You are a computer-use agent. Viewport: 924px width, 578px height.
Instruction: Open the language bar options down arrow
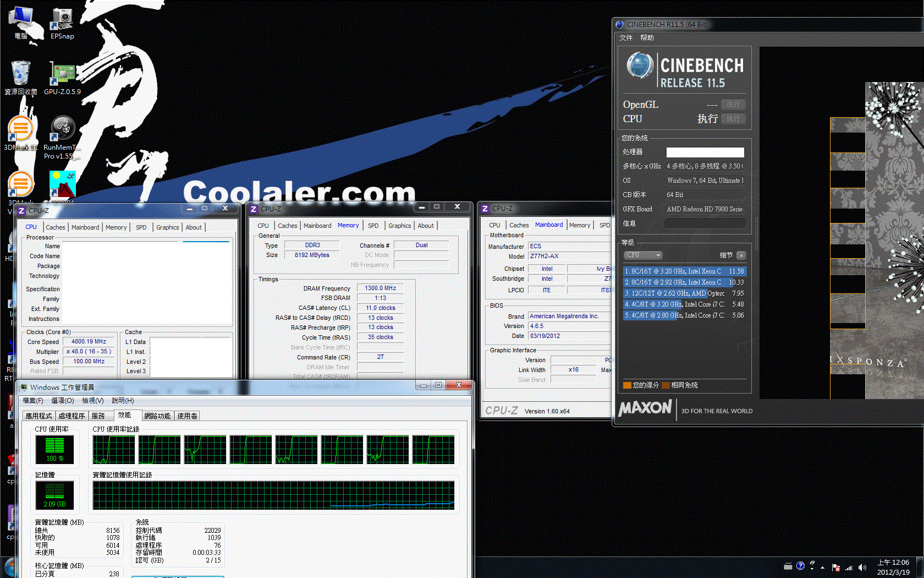point(812,569)
